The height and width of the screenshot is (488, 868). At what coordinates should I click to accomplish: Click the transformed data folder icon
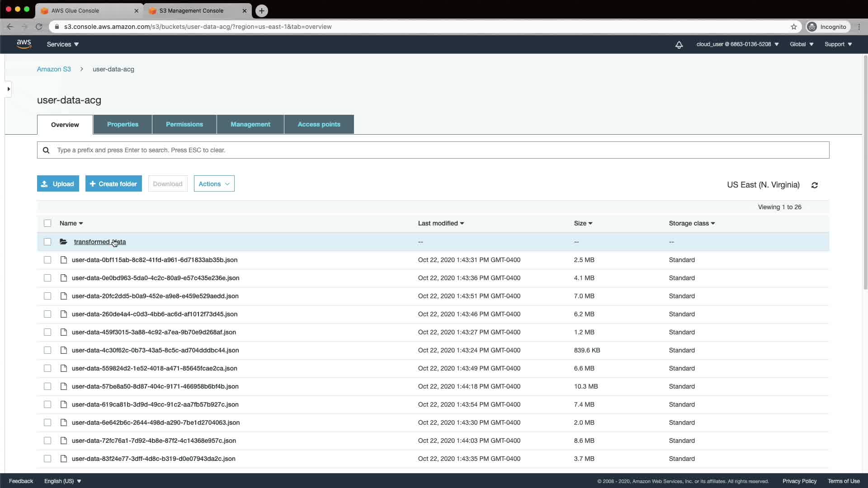pyautogui.click(x=64, y=242)
